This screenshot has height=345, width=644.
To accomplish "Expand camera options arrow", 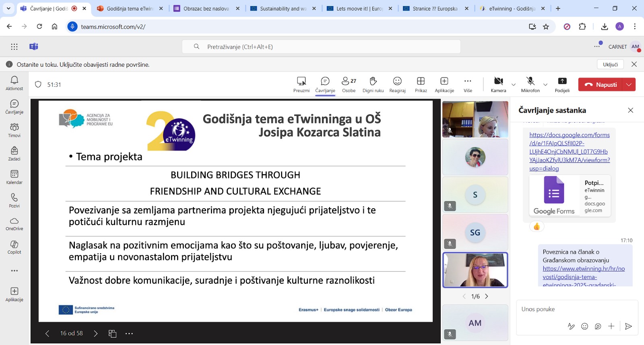I will coord(514,84).
